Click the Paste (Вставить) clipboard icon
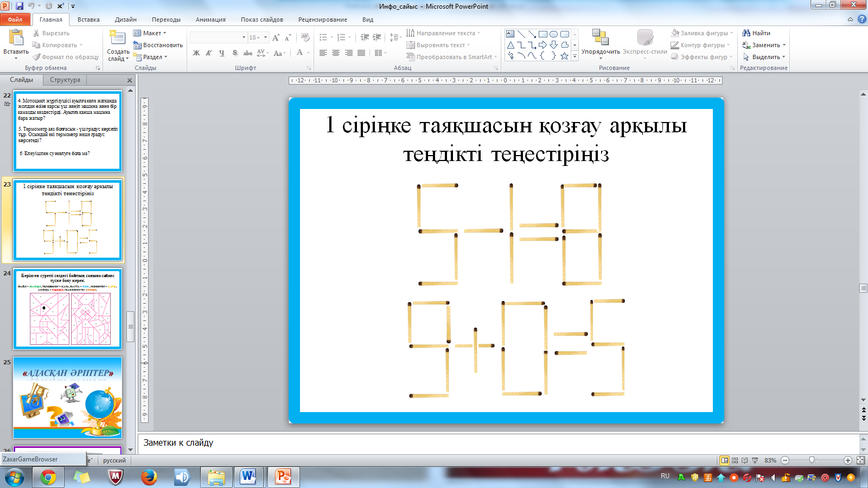 tap(16, 37)
